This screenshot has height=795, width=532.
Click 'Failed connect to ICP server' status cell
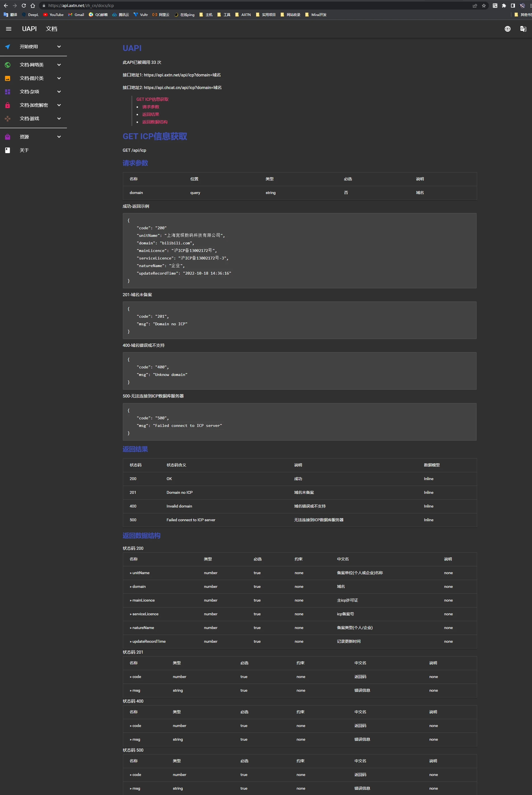191,520
